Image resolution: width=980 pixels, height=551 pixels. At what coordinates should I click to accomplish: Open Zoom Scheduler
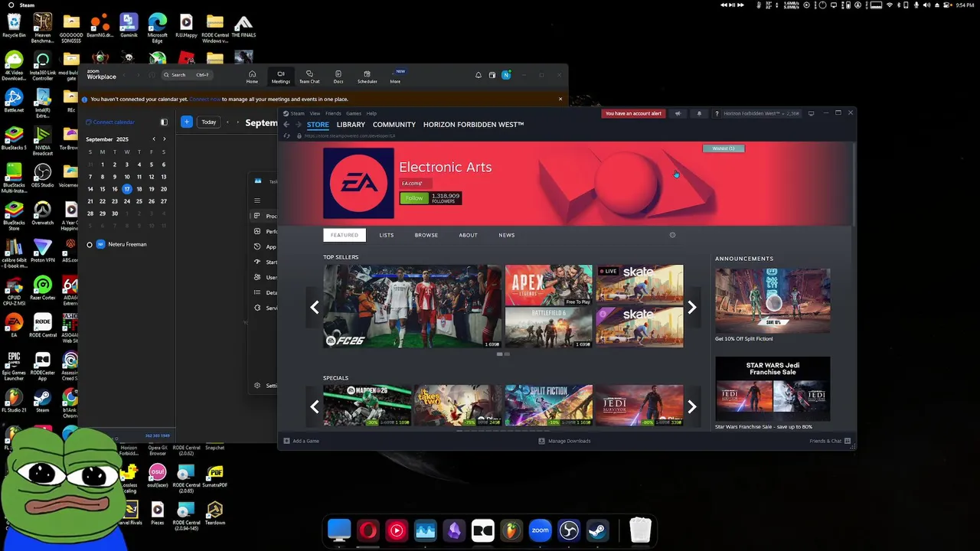(367, 77)
